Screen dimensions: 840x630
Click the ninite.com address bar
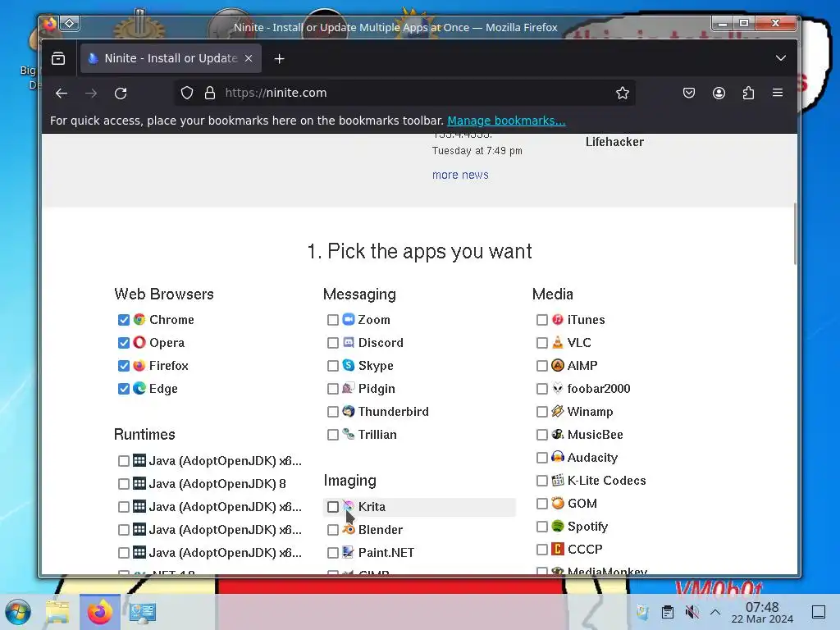(x=404, y=93)
